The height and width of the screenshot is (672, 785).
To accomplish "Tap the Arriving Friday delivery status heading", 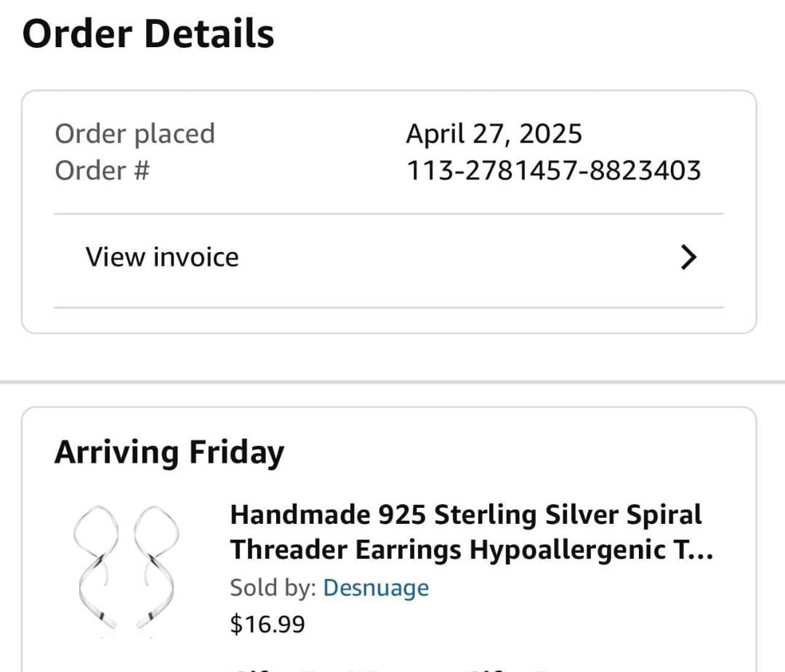I will 169,453.
